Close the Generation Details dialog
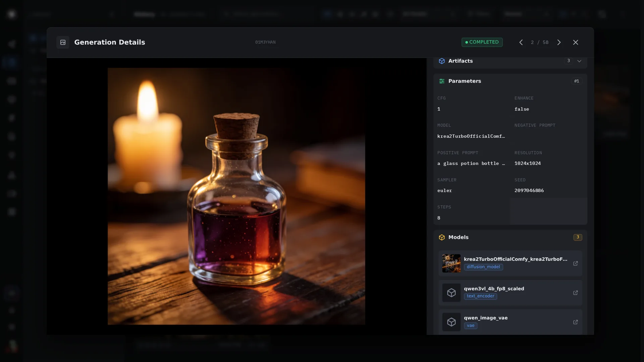Screen dimensions: 644x362 coord(576,42)
